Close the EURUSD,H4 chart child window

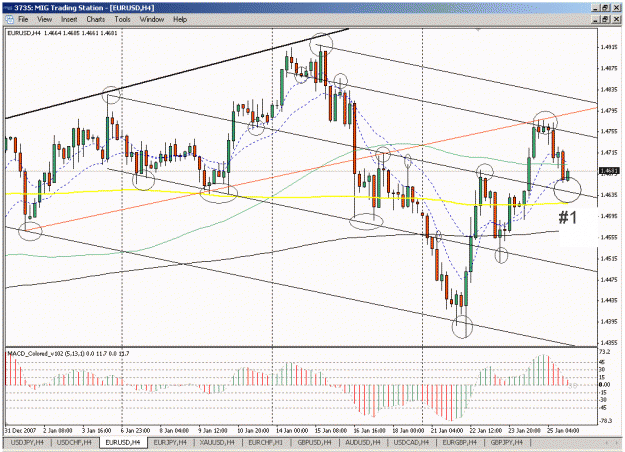click(x=615, y=19)
